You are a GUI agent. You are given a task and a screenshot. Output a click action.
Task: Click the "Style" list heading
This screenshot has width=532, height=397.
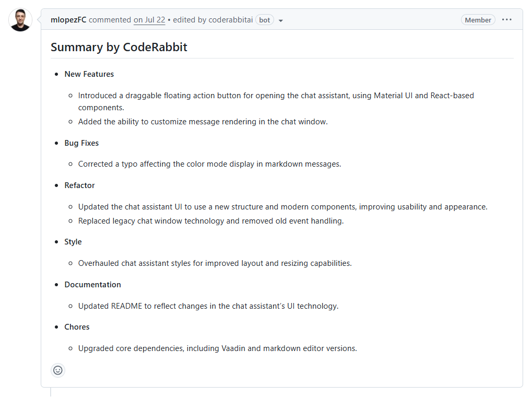click(73, 242)
